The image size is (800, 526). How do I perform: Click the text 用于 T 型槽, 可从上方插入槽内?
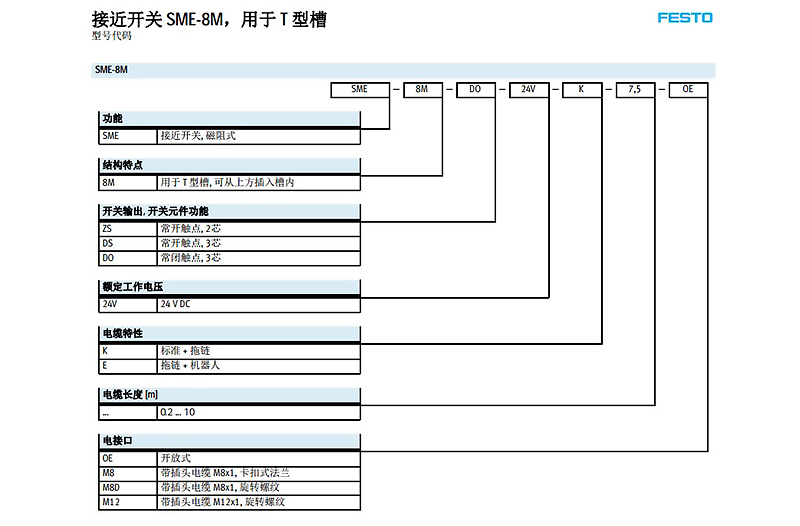(x=228, y=182)
